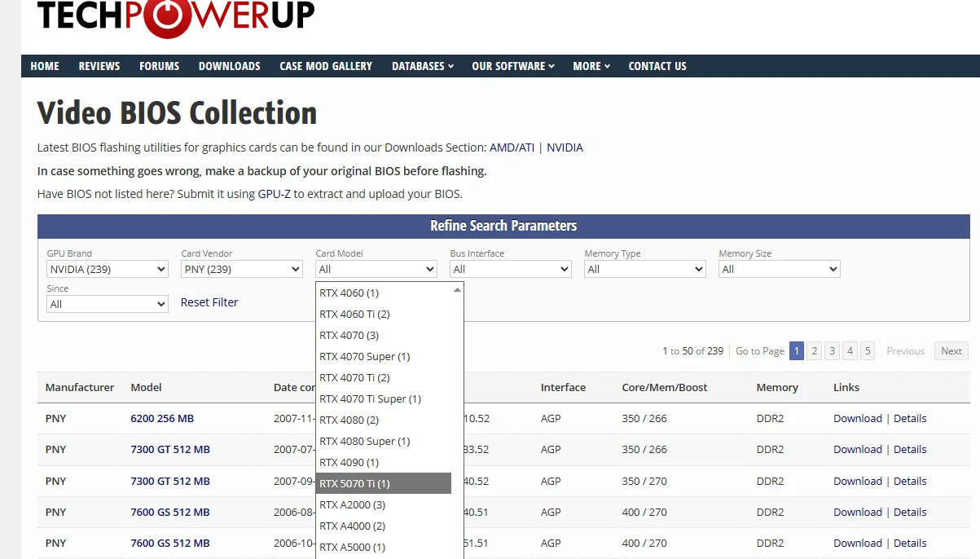This screenshot has width=980, height=559.
Task: Open 7600 GS 512 MB, 2006-08 row
Action: point(170,513)
